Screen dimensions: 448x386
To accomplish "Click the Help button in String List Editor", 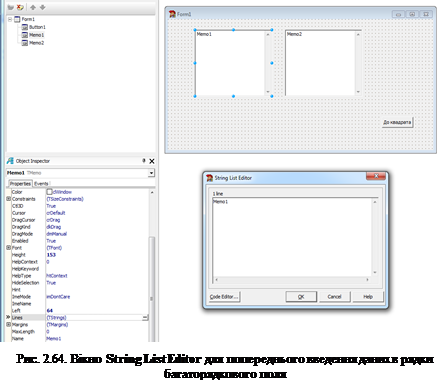I will (x=368, y=297).
